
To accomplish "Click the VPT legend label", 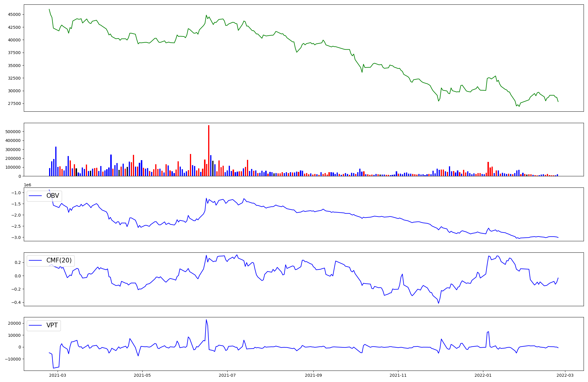I will pos(52,325).
